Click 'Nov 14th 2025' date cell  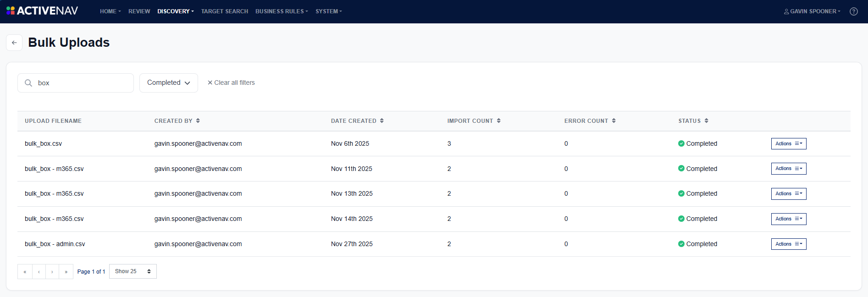pos(352,219)
